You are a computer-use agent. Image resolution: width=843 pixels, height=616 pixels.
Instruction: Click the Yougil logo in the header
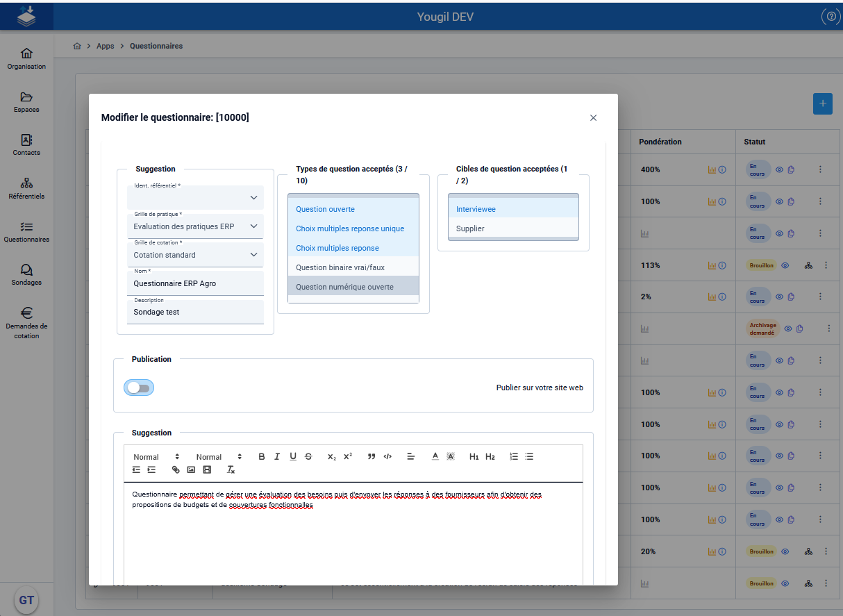coord(26,15)
